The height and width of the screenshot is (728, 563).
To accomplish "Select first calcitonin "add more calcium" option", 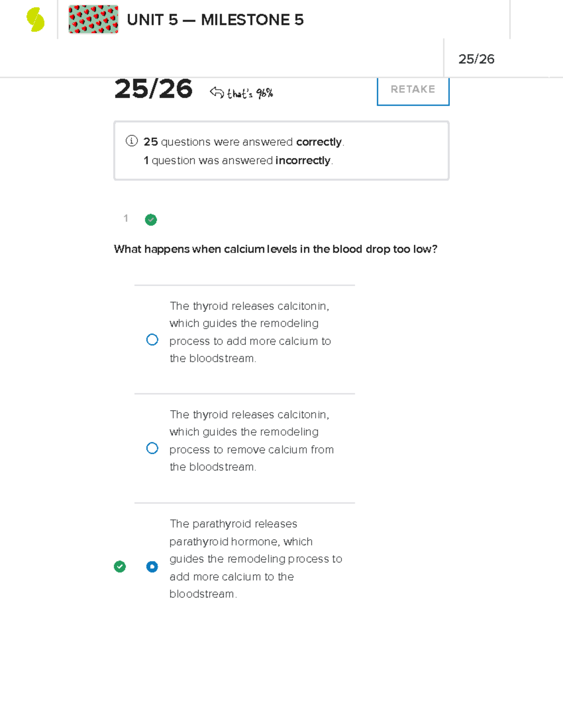I will click(x=152, y=340).
